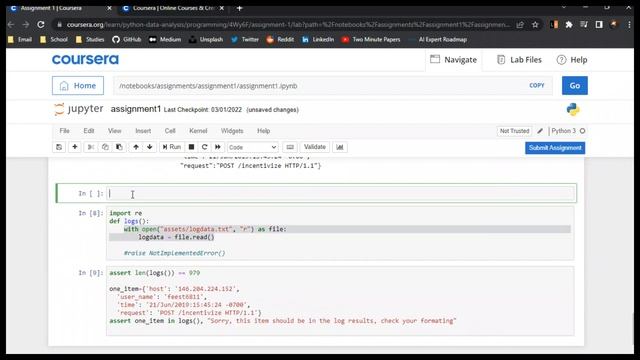Screen dimensions: 640x360
Task: Click the assignment1 notebook title
Action: [136, 109]
